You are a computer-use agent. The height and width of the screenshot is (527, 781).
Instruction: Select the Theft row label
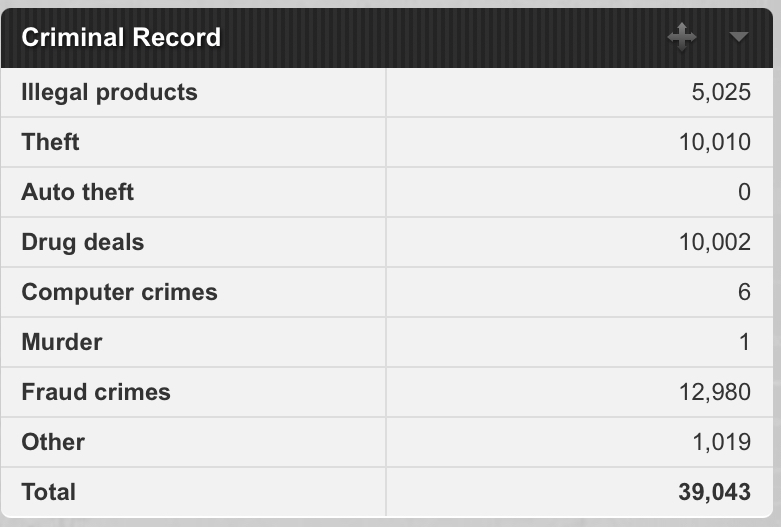pyautogui.click(x=50, y=142)
